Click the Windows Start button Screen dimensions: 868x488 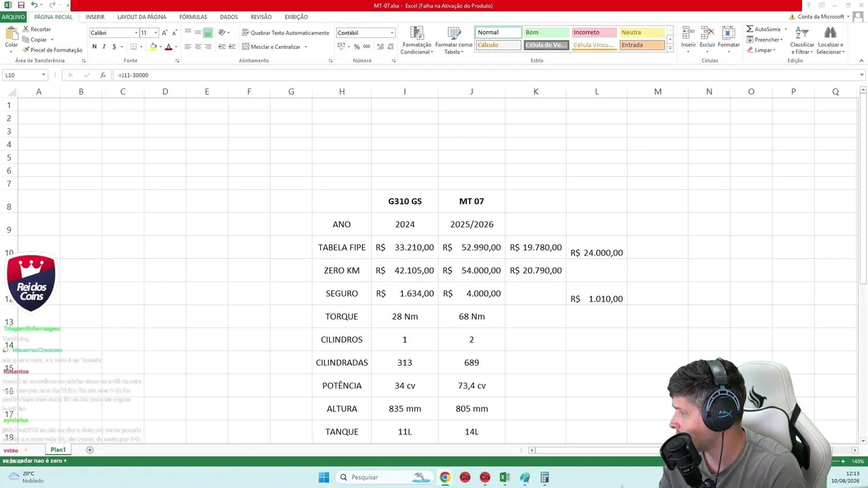323,477
